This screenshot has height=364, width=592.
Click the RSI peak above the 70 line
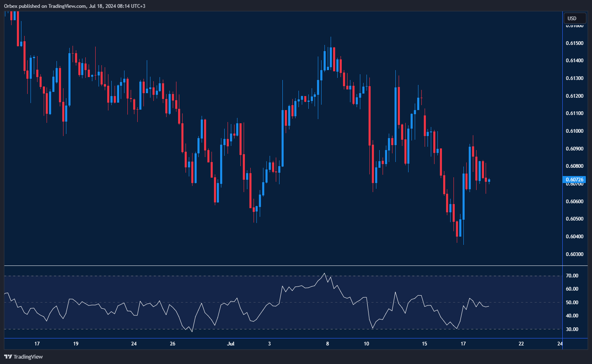(x=324, y=273)
